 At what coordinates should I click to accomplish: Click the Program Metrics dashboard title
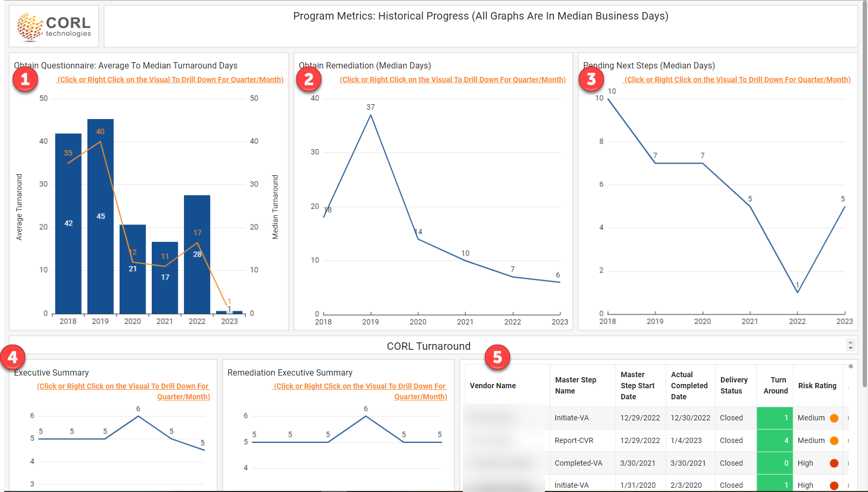point(481,16)
